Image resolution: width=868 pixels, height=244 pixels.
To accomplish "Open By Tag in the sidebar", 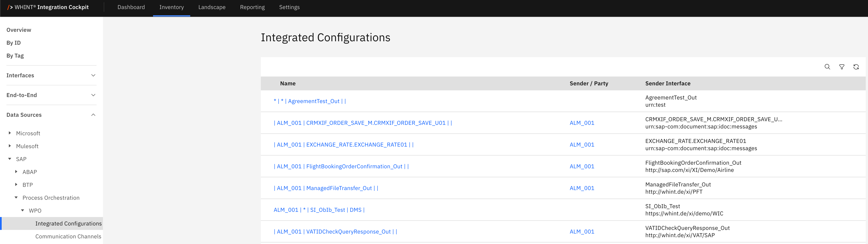I will 15,56.
